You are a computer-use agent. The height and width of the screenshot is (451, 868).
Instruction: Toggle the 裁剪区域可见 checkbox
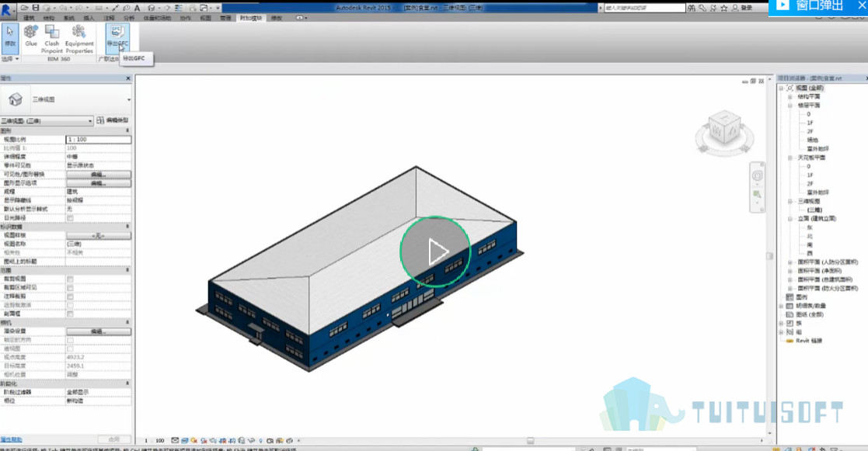tap(70, 287)
